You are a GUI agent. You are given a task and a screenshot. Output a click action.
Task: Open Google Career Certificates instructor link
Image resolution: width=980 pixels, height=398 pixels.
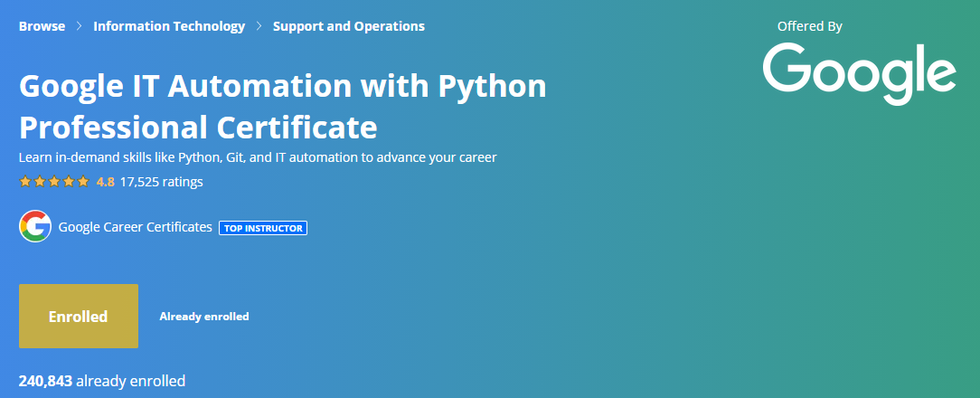[135, 227]
